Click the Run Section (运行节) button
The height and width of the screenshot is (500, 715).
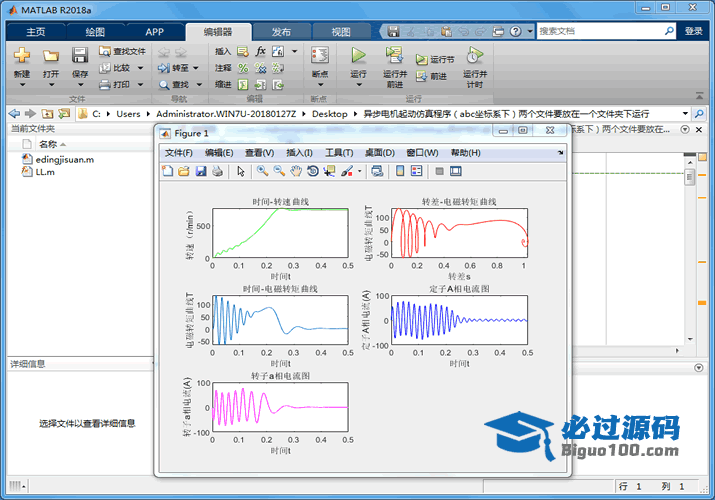[435, 60]
